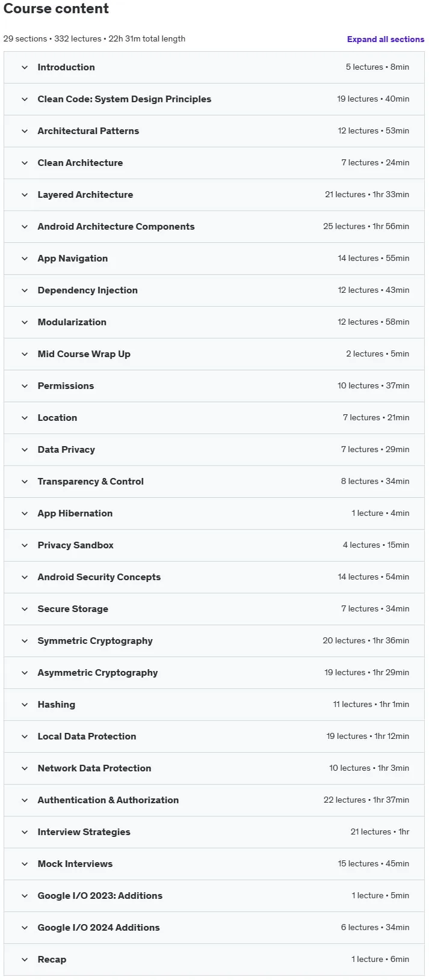Click the Mock Interviews chevron icon

25,864
